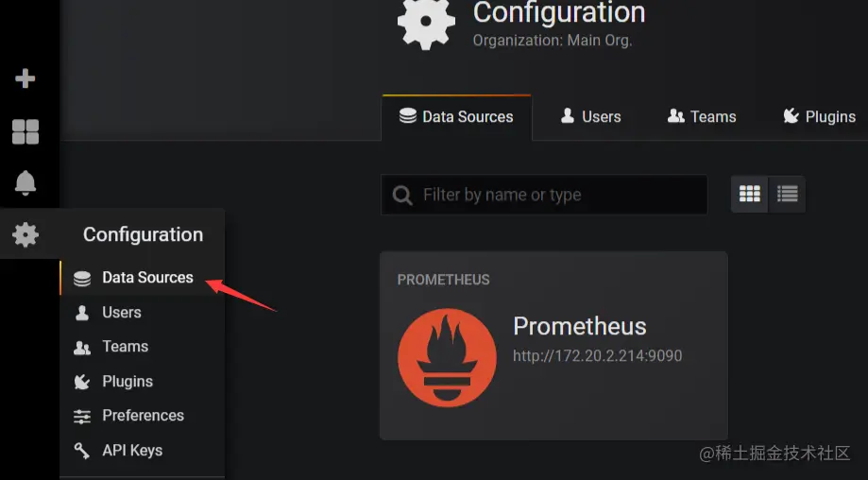Switch to grid view layout

(750, 194)
